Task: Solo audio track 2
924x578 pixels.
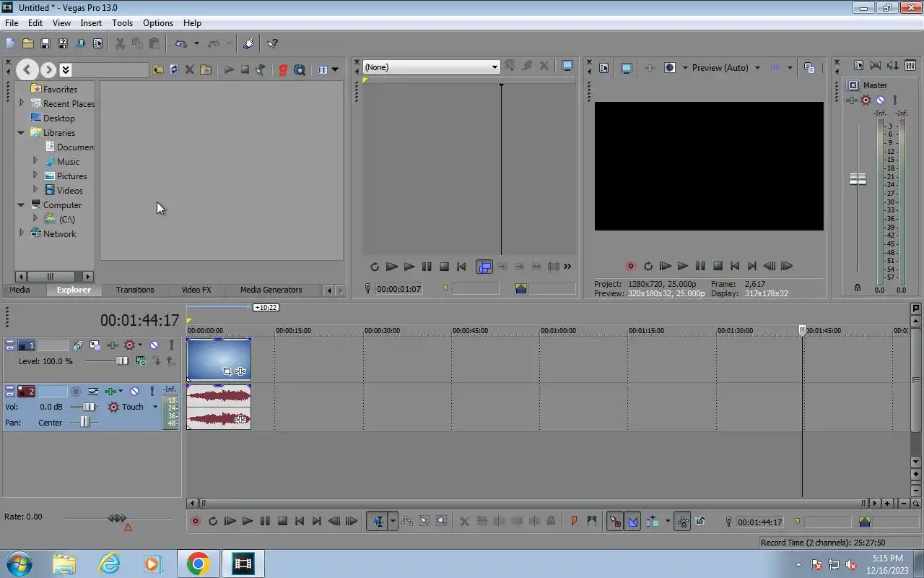Action: pyautogui.click(x=152, y=391)
